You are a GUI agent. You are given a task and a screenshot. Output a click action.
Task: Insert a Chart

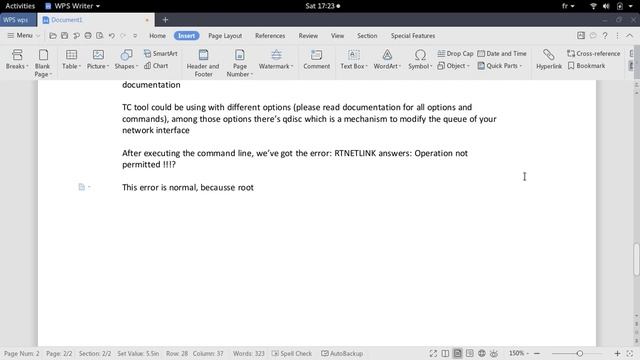(156, 66)
